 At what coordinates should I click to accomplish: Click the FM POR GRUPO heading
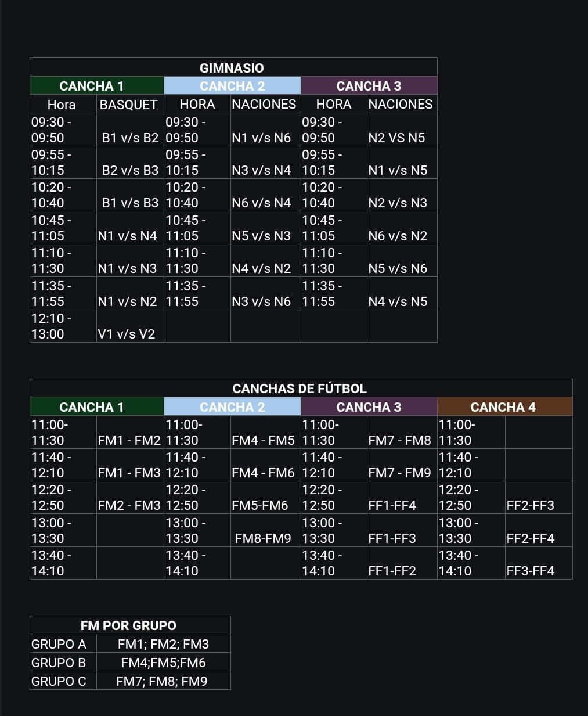tap(129, 625)
